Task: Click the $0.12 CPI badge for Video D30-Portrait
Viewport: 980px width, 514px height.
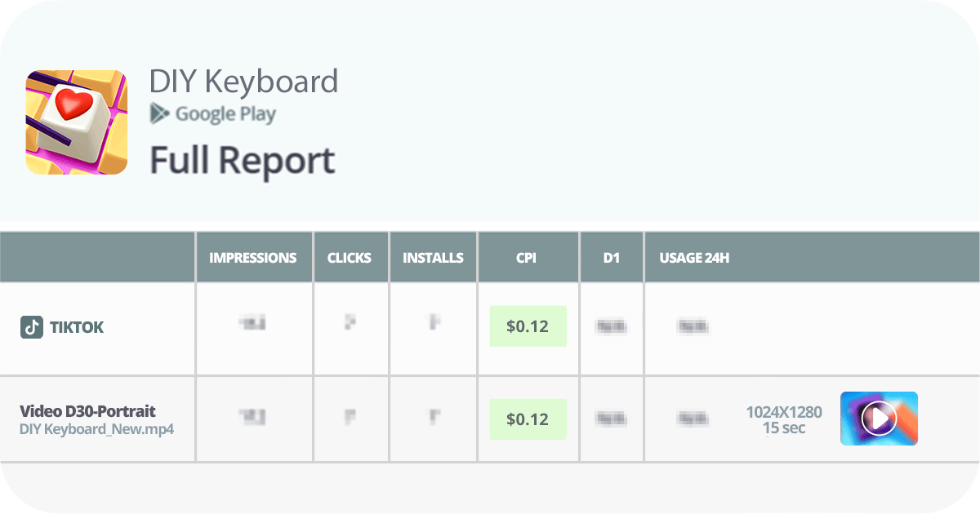Action: pyautogui.click(x=528, y=419)
